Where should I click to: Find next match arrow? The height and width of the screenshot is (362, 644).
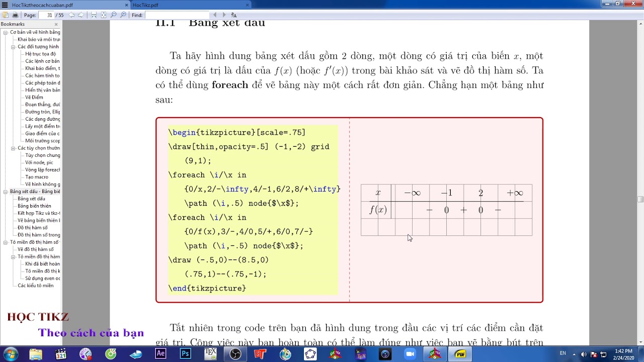tap(224, 15)
